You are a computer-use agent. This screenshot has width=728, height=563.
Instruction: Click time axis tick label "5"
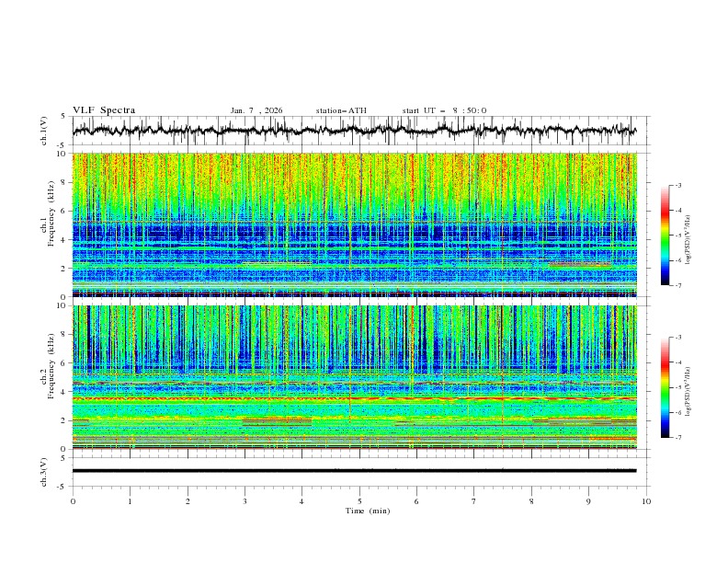(359, 501)
